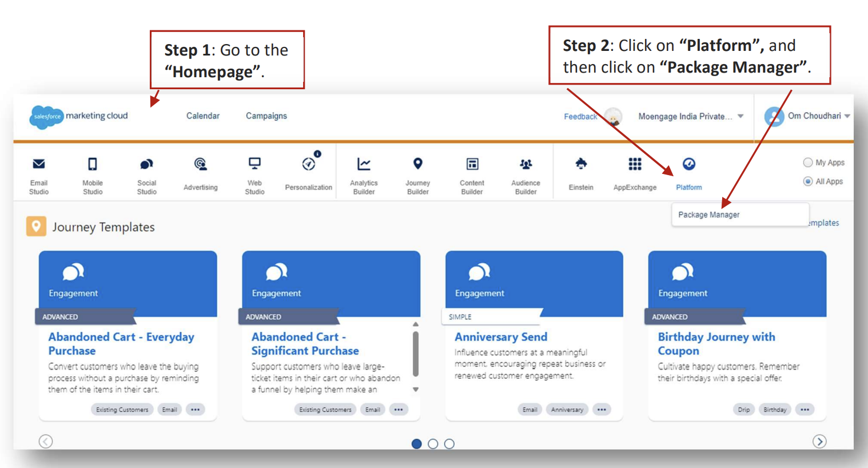This screenshot has height=468, width=868.
Task: Go to next templates with right arrow
Action: 819,441
